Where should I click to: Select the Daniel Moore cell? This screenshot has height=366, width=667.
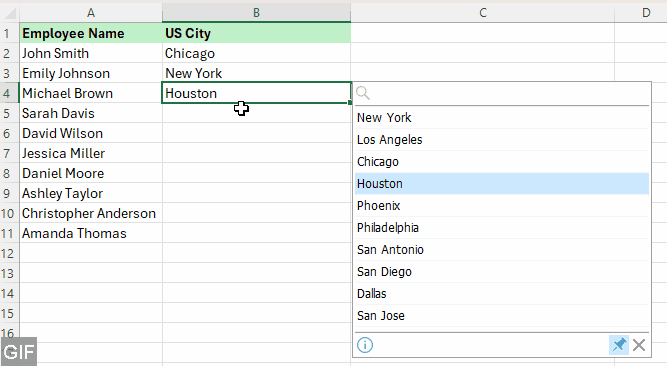(91, 173)
